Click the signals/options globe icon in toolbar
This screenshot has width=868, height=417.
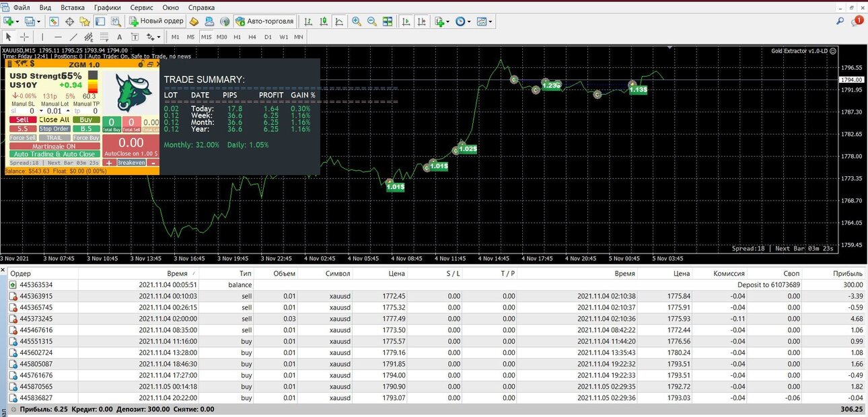(225, 22)
